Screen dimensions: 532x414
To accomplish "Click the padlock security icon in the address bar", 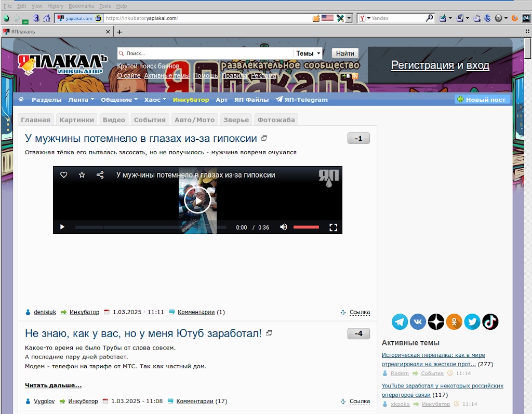I will pos(98,18).
